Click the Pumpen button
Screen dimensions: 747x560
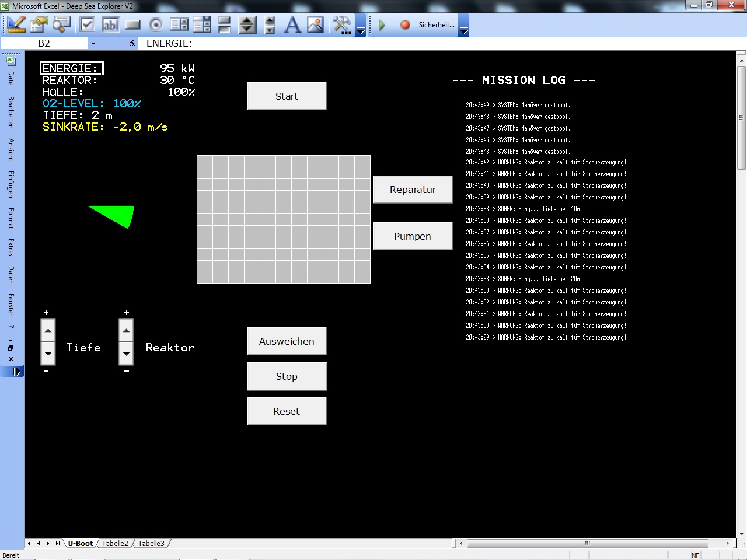(413, 236)
